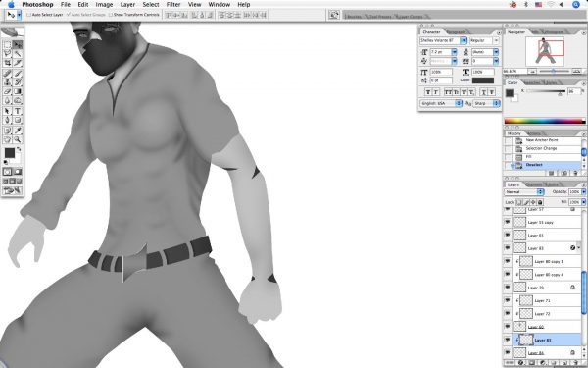Expand Layer 63 effects arrow

tap(579, 248)
